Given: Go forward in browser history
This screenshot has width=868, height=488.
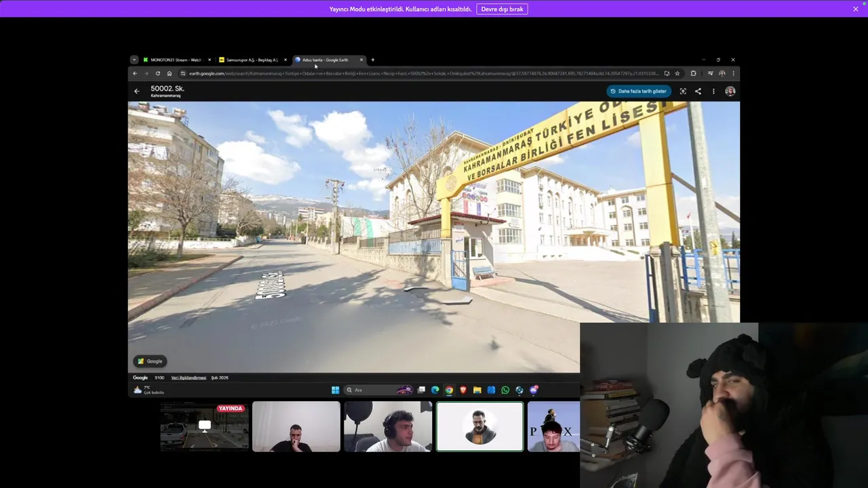Looking at the screenshot, I should coord(146,73).
